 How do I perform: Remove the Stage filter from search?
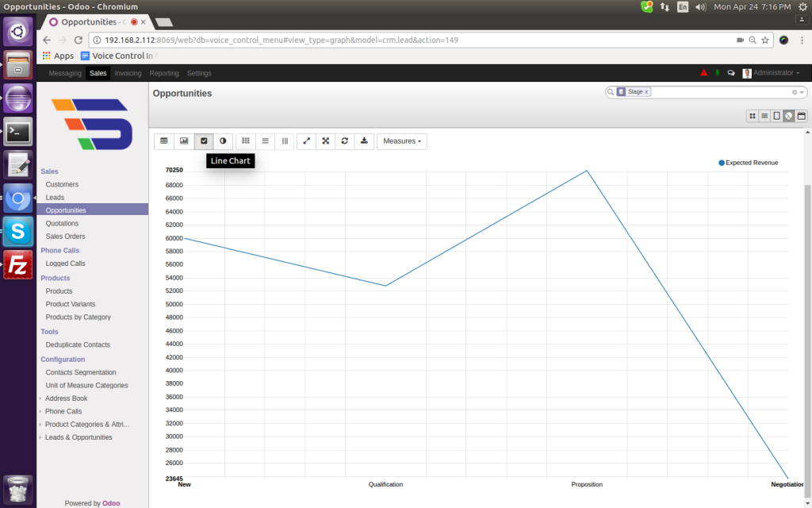coord(646,92)
